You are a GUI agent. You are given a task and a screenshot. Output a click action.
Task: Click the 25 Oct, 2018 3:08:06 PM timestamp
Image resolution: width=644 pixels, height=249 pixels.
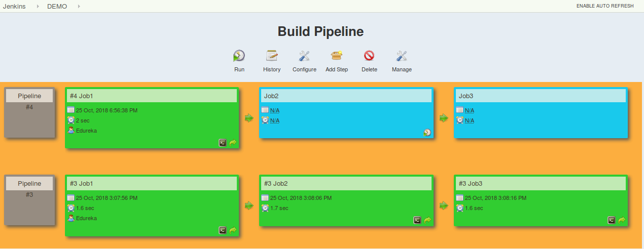pos(301,198)
